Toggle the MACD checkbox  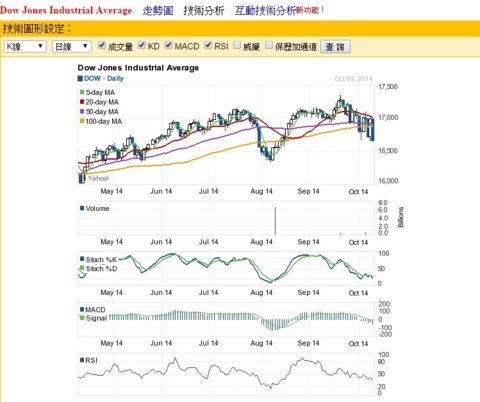(169, 45)
